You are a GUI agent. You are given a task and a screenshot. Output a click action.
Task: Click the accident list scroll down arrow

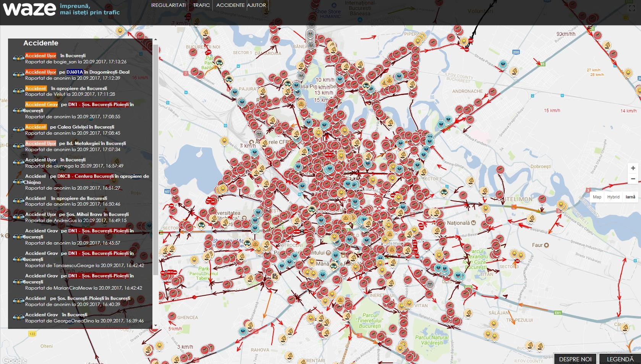point(155,326)
